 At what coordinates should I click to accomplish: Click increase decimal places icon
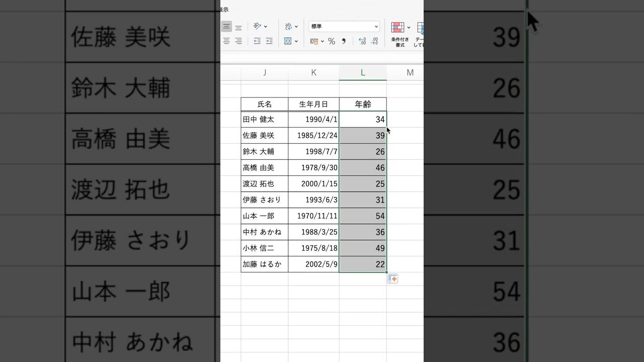[362, 41]
